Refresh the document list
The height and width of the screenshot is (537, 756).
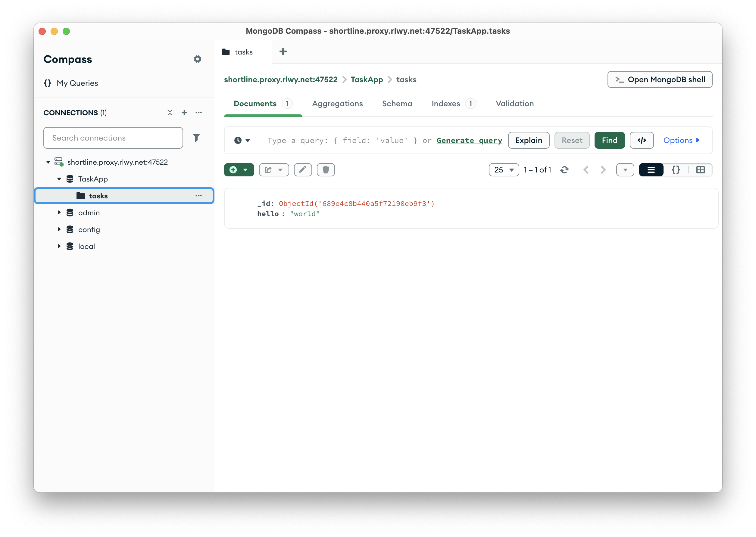point(564,170)
